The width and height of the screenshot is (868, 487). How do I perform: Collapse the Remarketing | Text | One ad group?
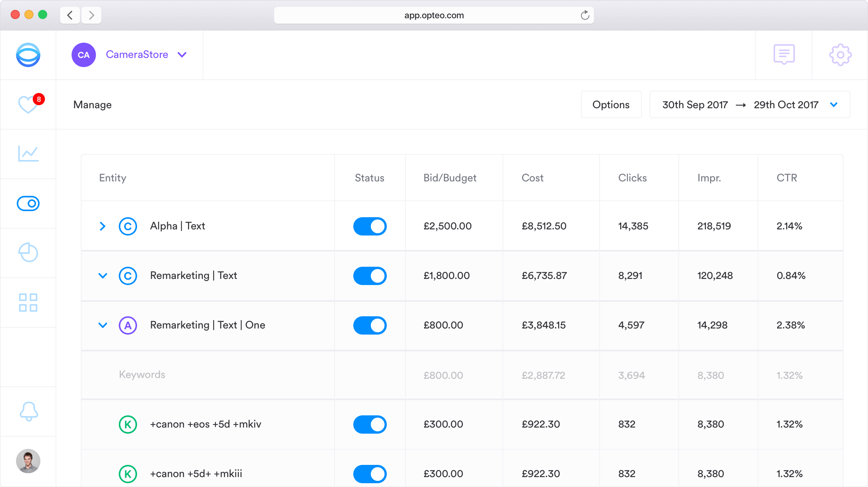(103, 325)
